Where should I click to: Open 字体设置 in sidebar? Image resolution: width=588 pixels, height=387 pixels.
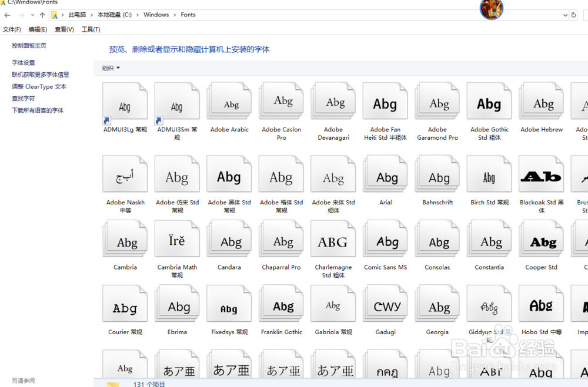click(24, 63)
